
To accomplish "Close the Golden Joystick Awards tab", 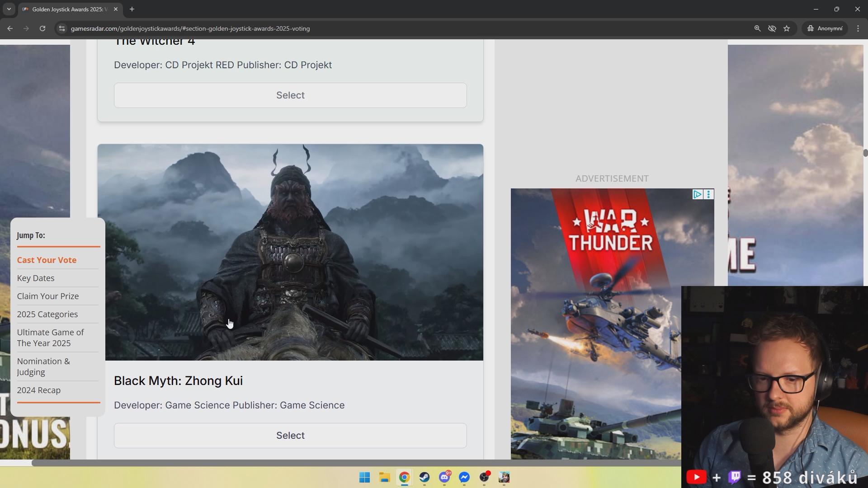I will point(116,9).
